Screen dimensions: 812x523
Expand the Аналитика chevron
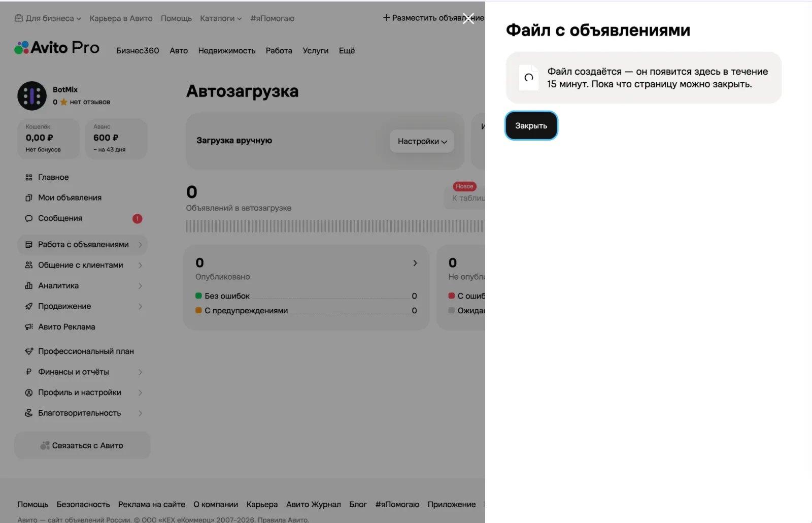click(141, 286)
